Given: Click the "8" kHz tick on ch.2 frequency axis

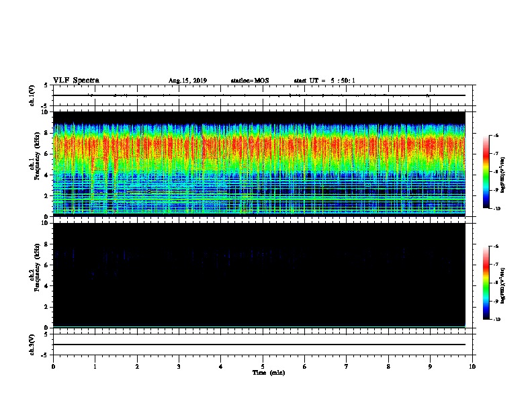Looking at the screenshot, I should point(47,244).
